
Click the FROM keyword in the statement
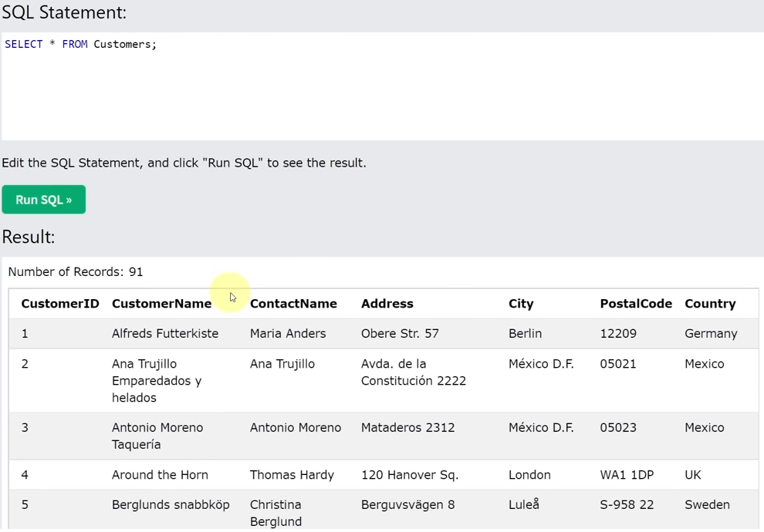click(x=75, y=44)
